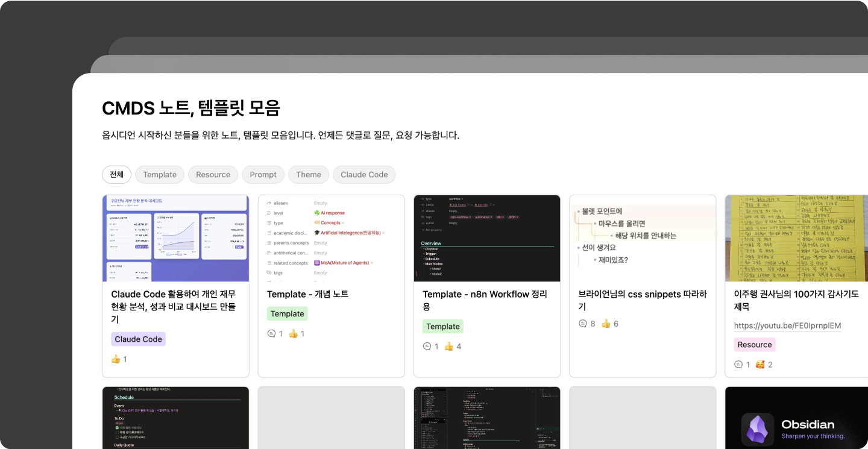Open the dark code editor thumbnail
Viewport: 868px width, 449px height.
click(x=487, y=418)
